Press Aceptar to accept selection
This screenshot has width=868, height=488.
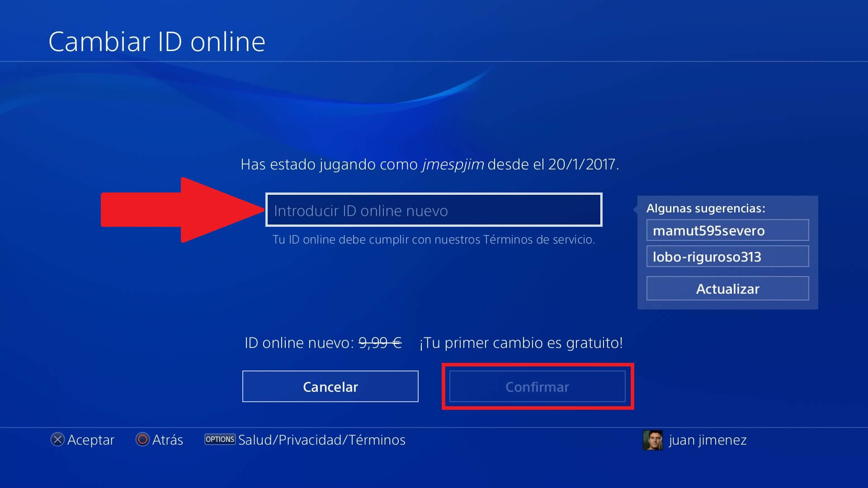(82, 440)
